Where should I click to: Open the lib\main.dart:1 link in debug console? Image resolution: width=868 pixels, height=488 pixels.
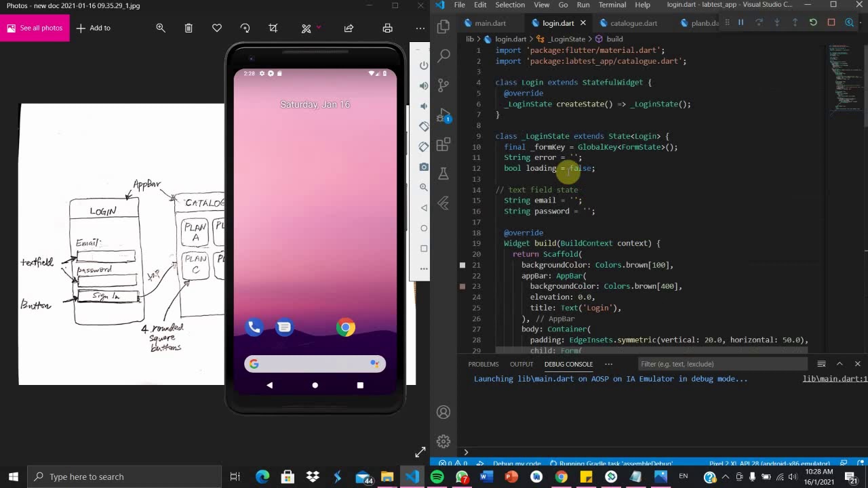click(835, 379)
